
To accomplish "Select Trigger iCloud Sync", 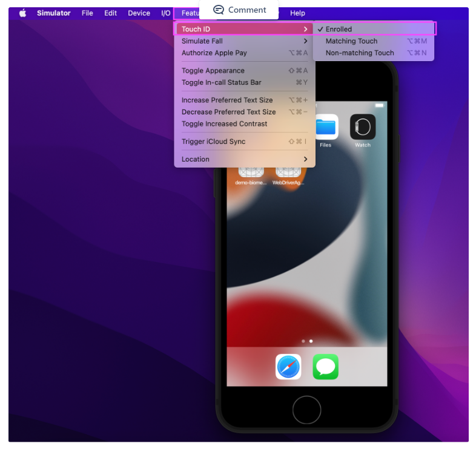I will (213, 142).
